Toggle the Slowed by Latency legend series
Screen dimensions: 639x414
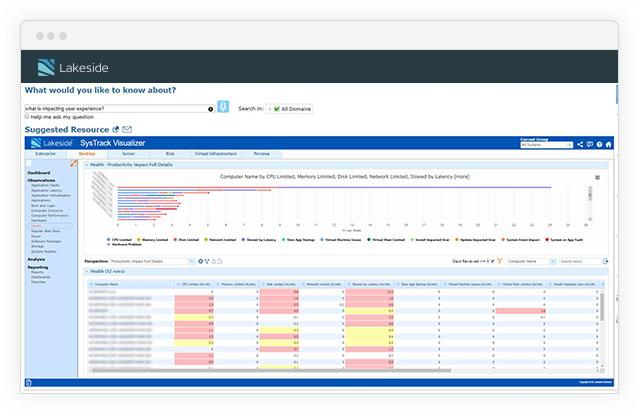259,240
